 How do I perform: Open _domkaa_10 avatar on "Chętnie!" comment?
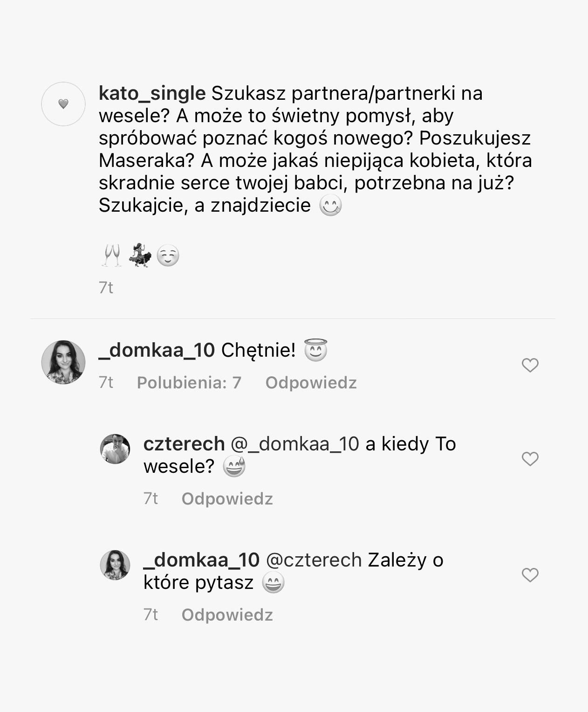63,362
